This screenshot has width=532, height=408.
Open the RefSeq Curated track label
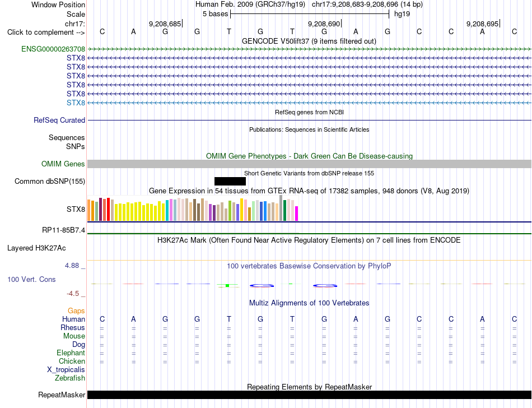click(59, 120)
